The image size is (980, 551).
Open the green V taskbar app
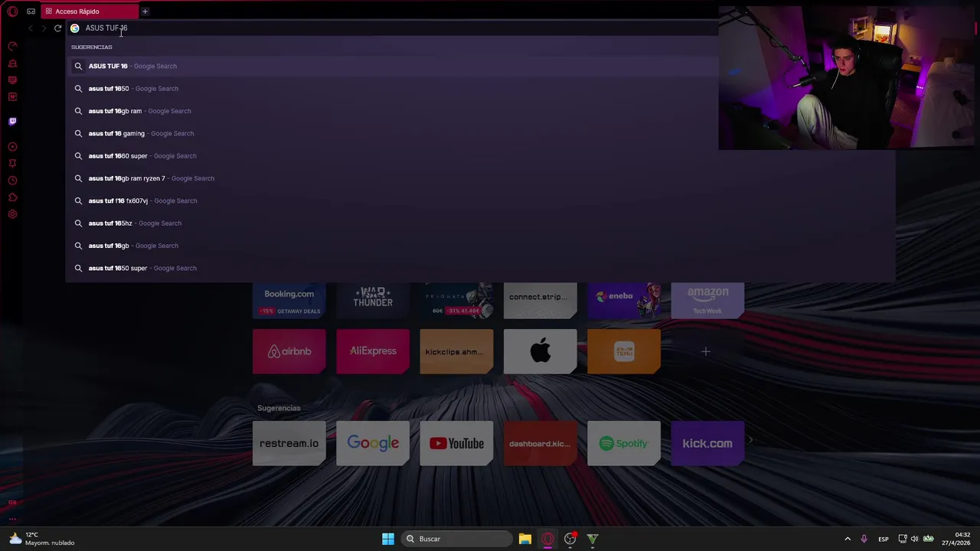593,539
